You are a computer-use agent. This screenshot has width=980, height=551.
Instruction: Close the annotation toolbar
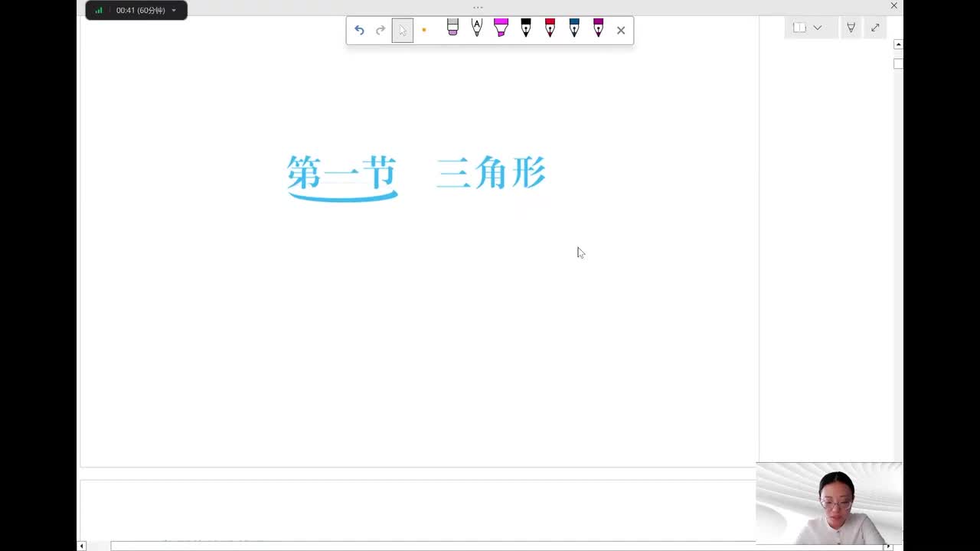[621, 31]
